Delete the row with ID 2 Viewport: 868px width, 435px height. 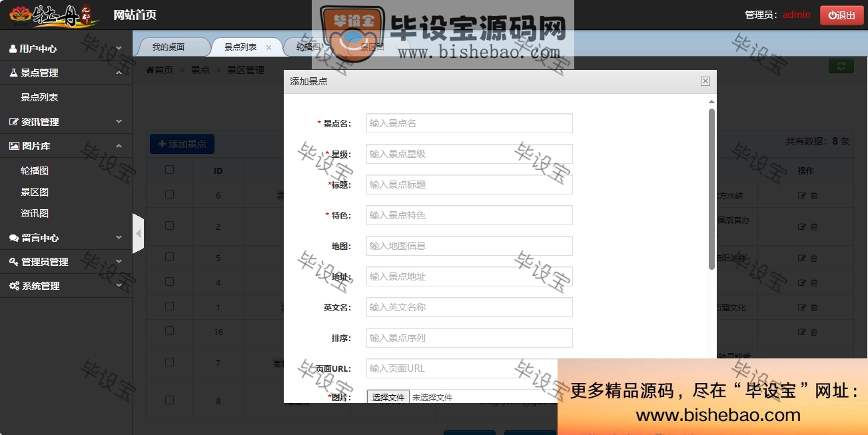814,226
